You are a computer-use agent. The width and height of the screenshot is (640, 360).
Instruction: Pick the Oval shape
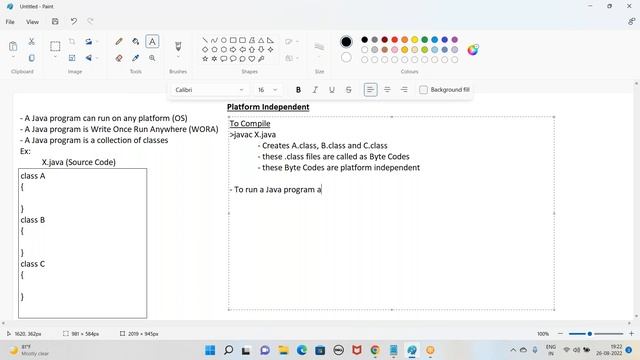(x=224, y=40)
